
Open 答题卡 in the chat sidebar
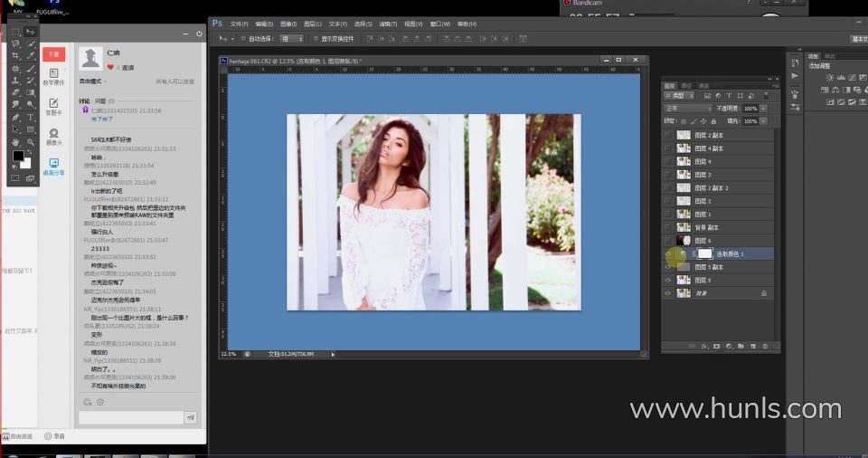click(53, 107)
